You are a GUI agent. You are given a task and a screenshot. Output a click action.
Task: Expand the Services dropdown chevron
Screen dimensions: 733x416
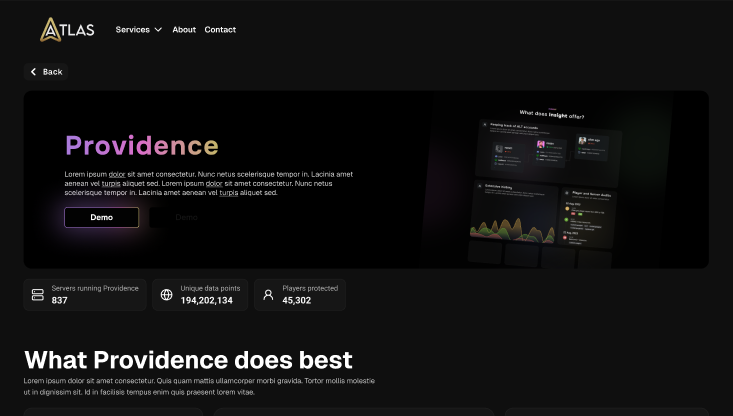[158, 30]
